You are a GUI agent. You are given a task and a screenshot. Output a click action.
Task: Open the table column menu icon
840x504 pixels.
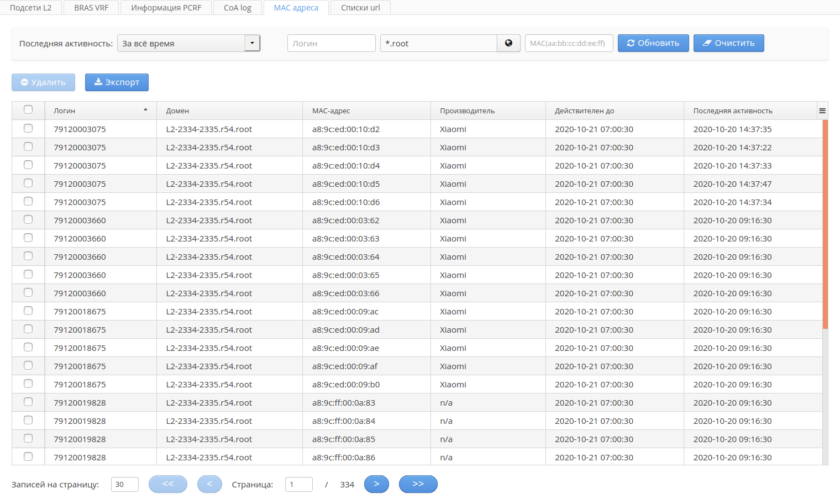[822, 111]
